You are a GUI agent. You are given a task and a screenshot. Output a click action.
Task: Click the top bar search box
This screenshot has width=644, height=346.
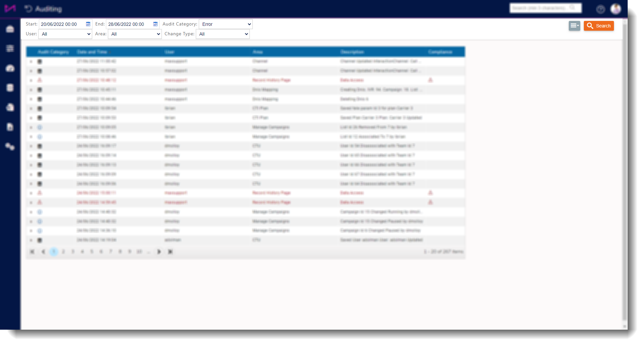click(545, 8)
